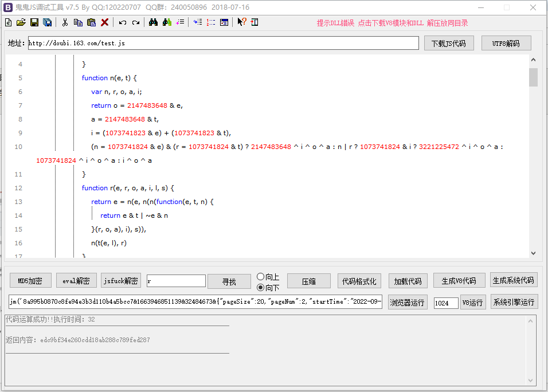The image size is (548, 392).
Task: Click the 压缩 compress button
Action: 308,281
